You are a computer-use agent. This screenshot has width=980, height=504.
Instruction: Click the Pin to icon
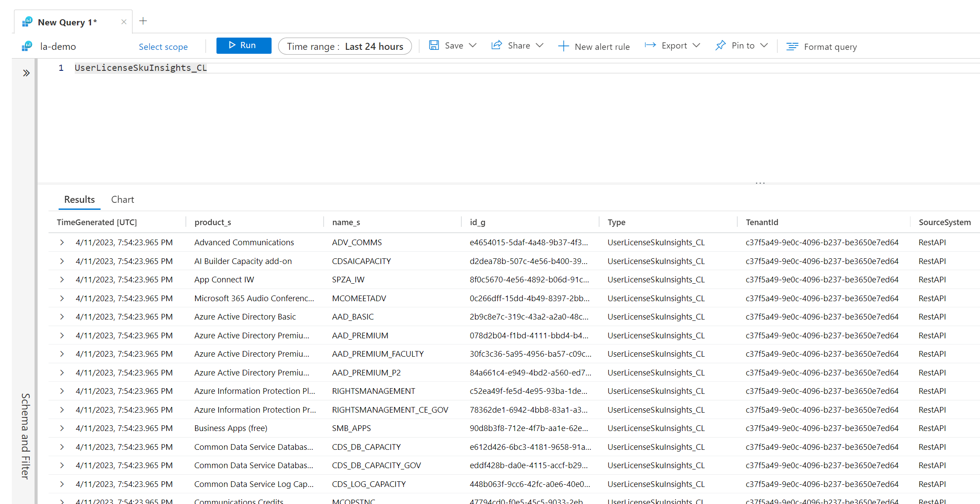[721, 45]
